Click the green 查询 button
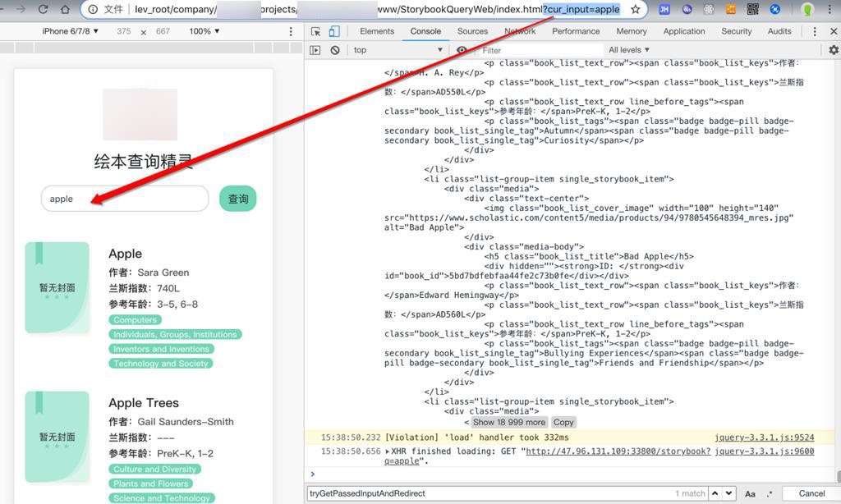This screenshot has width=841, height=504. point(238,199)
